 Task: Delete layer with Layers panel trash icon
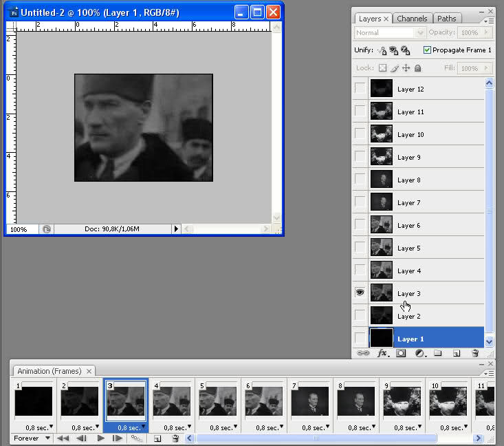[474, 353]
